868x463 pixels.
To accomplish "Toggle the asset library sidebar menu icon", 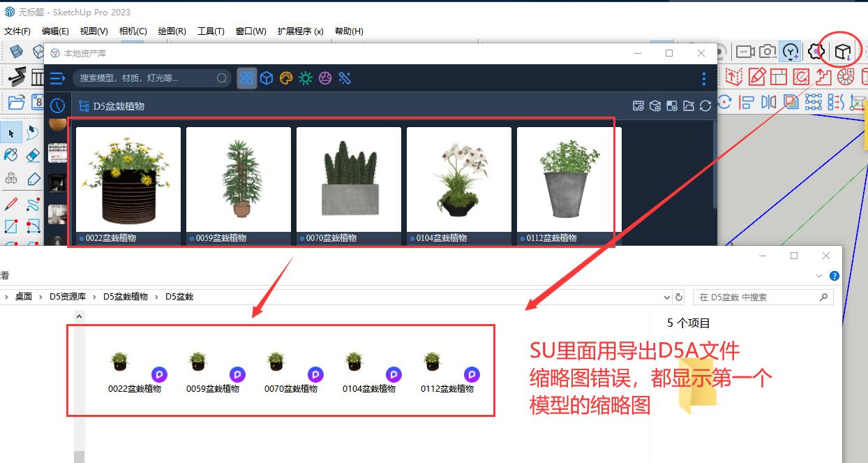I will [x=57, y=78].
